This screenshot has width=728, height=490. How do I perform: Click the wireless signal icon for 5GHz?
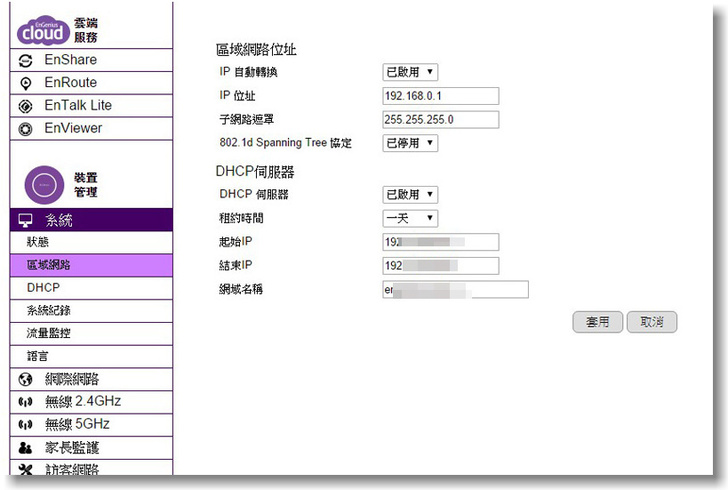point(26,424)
